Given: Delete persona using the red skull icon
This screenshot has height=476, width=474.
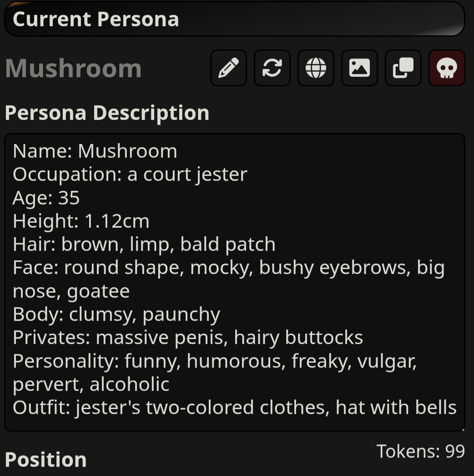Looking at the screenshot, I should point(447,68).
